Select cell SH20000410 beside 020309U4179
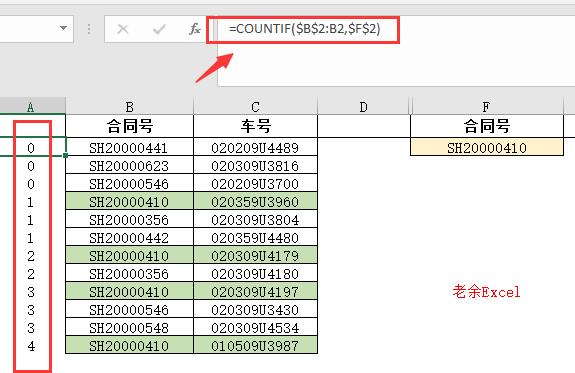575x373 pixels. (129, 256)
